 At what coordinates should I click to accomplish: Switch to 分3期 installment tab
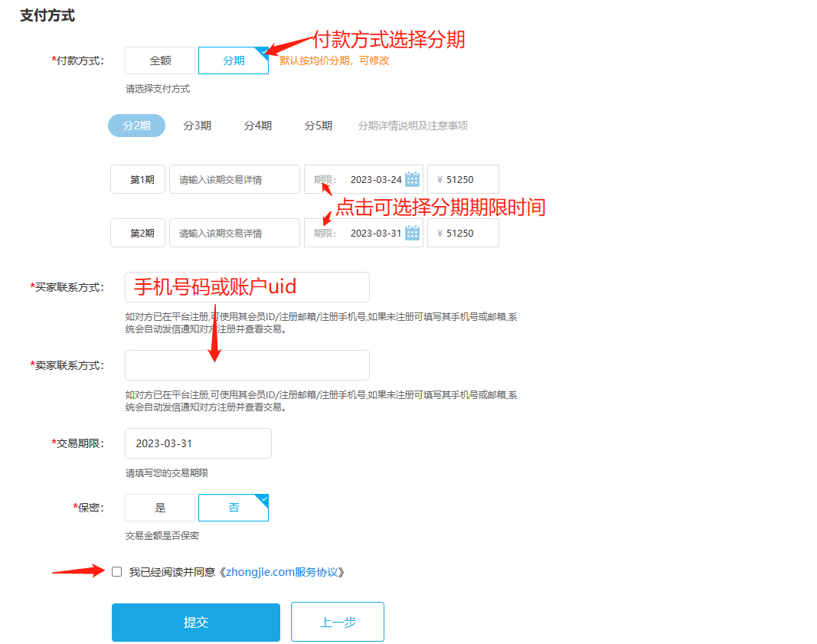click(x=197, y=126)
